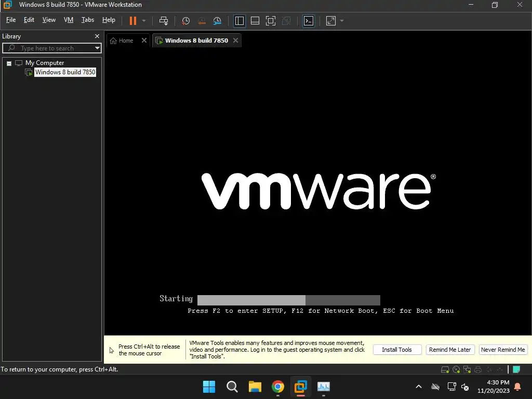This screenshot has width=532, height=399.
Task: Open the stretch guest dropdown arrow
Action: coord(342,21)
